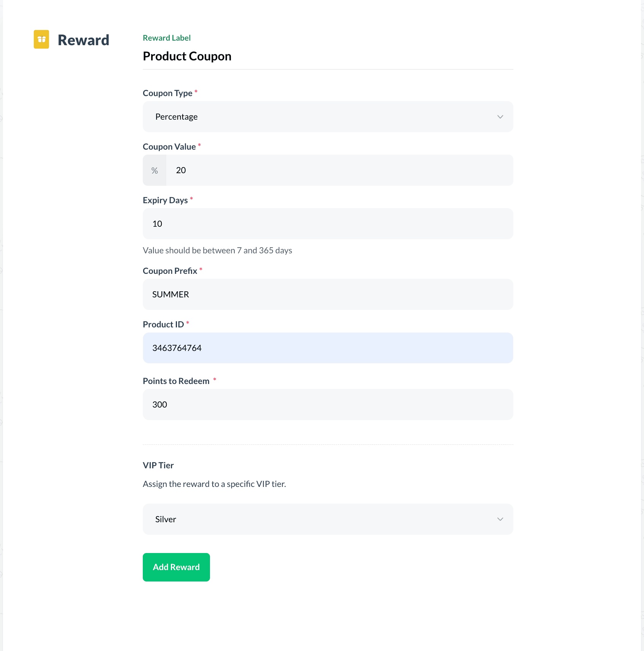The height and width of the screenshot is (651, 644).
Task: Click the Coupon Type chevron arrow
Action: coord(500,117)
